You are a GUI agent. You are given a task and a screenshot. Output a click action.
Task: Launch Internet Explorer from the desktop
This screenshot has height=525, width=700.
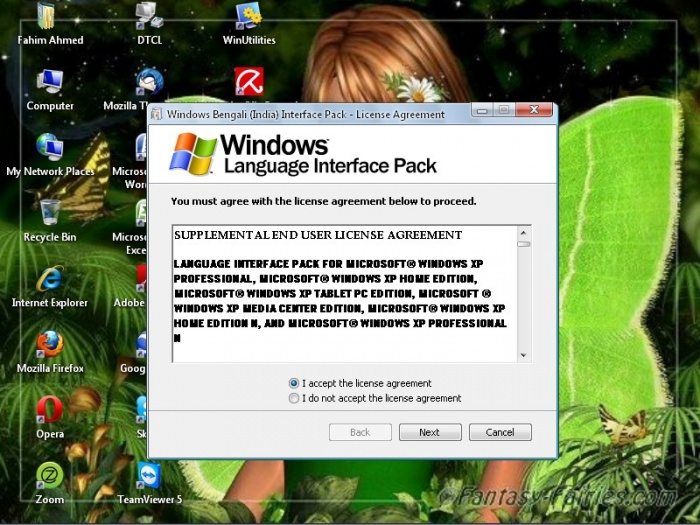click(50, 278)
